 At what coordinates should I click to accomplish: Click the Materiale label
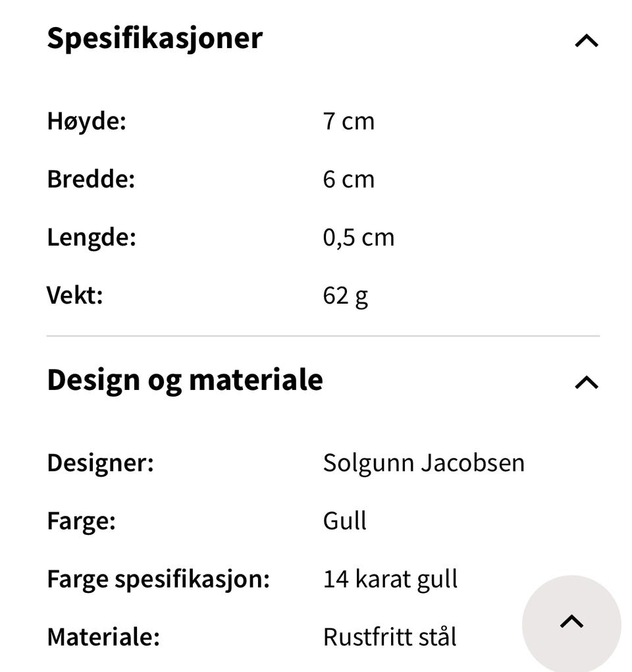pos(103,638)
